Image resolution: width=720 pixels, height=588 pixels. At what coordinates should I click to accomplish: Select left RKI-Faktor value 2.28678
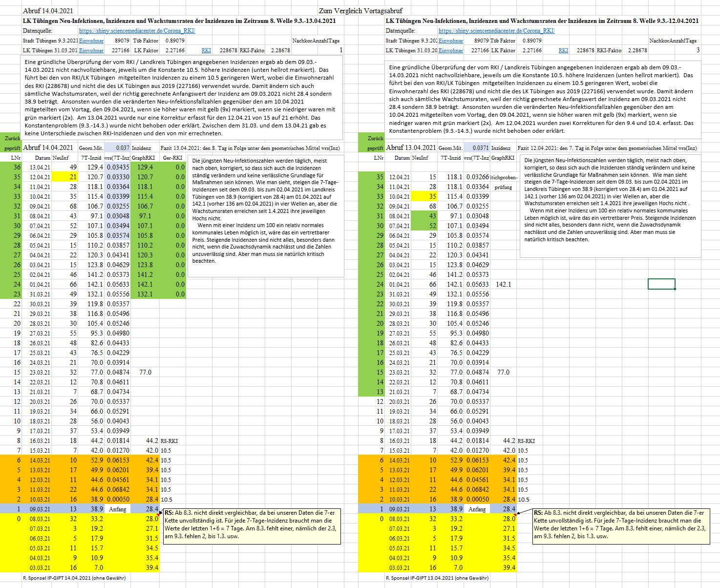(280, 50)
